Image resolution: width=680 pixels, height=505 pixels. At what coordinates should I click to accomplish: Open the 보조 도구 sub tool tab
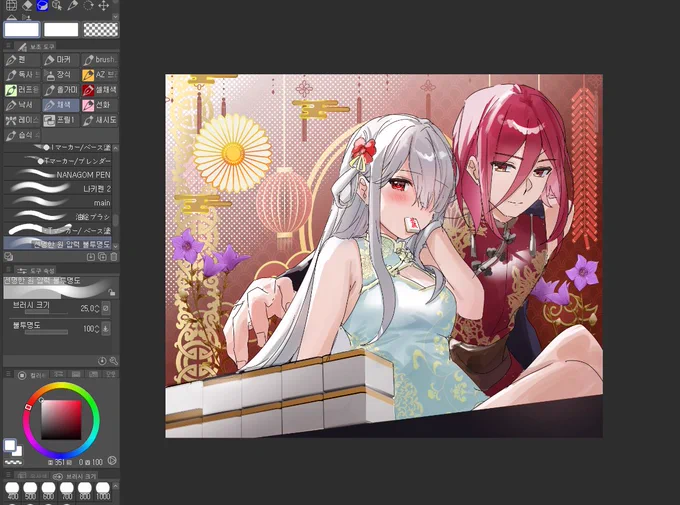[x=36, y=46]
